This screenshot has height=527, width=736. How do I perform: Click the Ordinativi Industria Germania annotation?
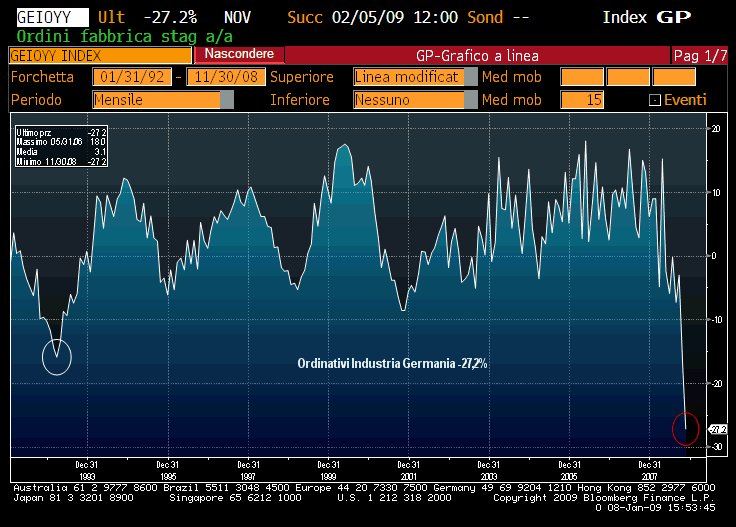[392, 363]
